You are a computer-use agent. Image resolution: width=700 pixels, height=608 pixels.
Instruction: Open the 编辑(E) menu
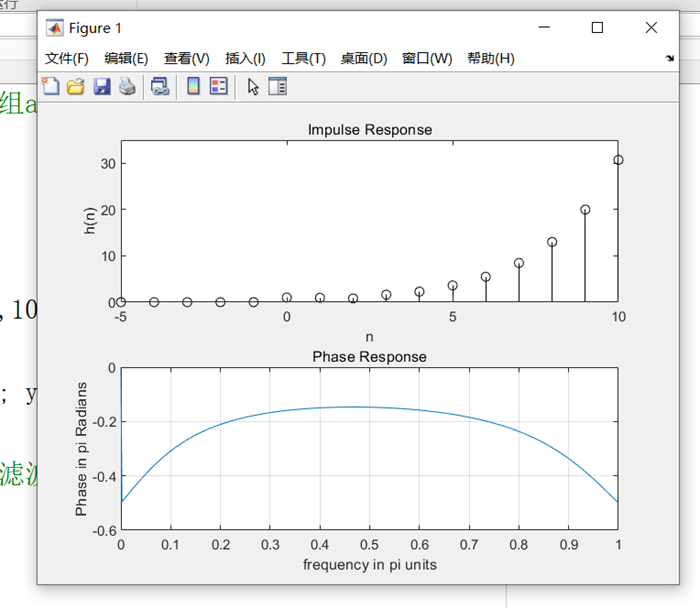126,58
